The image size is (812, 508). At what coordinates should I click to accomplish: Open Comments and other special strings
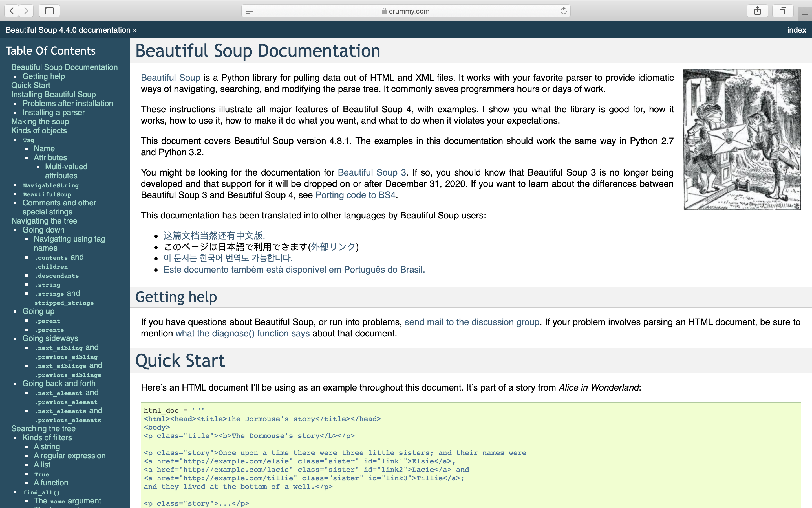pos(59,207)
